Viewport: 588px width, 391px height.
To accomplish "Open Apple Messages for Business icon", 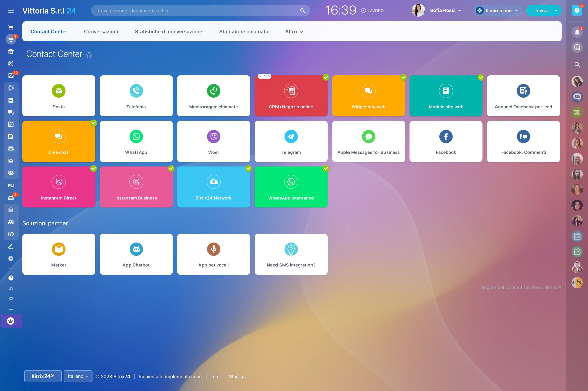I will click(x=369, y=136).
